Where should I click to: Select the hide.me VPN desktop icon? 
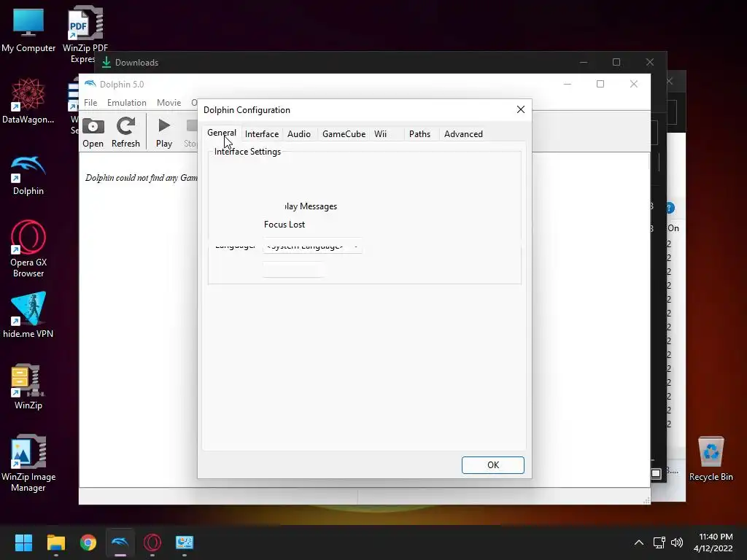pos(28,314)
